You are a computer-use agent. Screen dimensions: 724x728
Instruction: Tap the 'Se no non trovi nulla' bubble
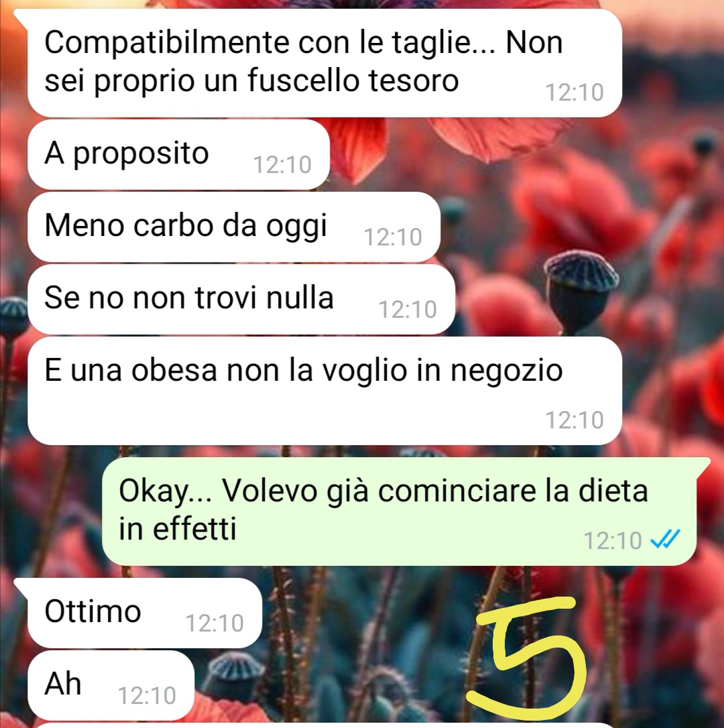click(x=241, y=300)
